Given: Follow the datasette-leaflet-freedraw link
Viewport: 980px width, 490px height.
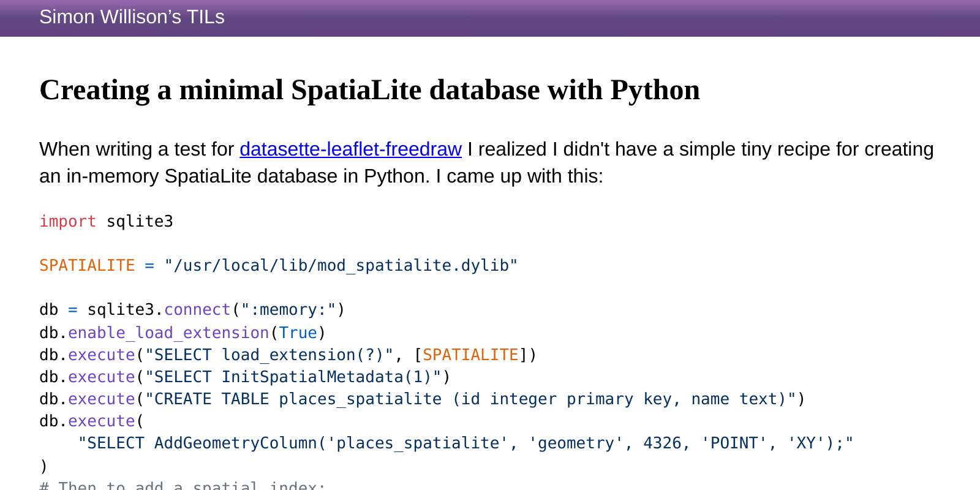Looking at the screenshot, I should click(x=350, y=149).
